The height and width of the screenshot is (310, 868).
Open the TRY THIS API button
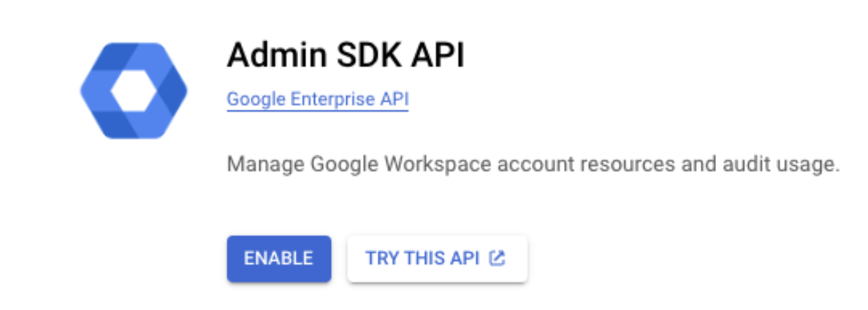point(437,259)
